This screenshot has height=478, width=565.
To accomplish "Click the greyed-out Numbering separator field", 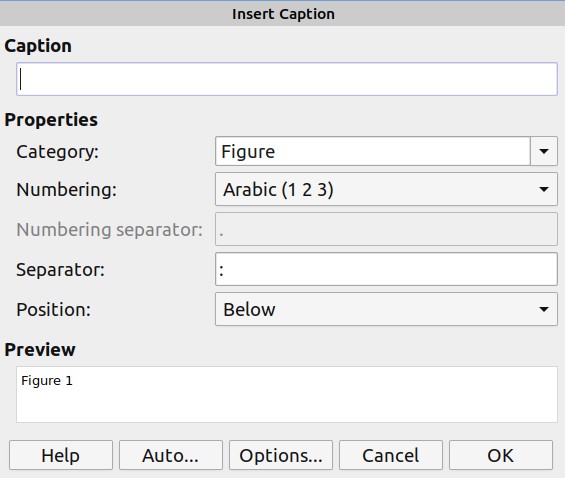I will (x=386, y=229).
